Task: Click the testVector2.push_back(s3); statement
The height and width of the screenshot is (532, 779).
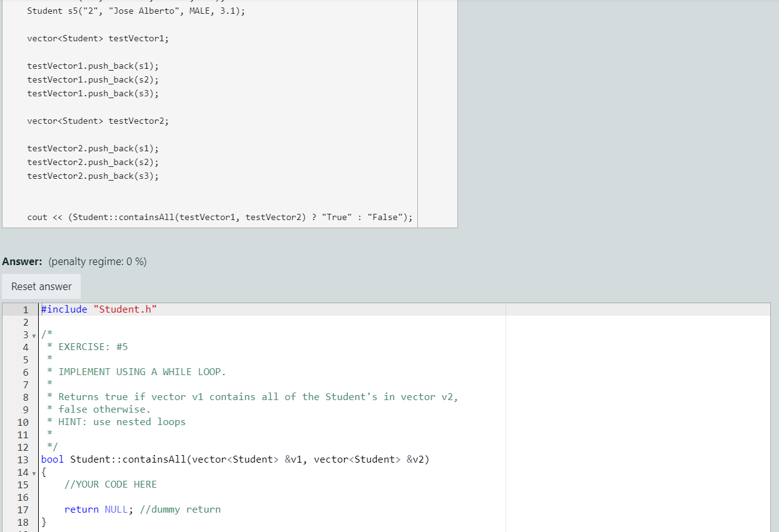Action: pos(93,176)
